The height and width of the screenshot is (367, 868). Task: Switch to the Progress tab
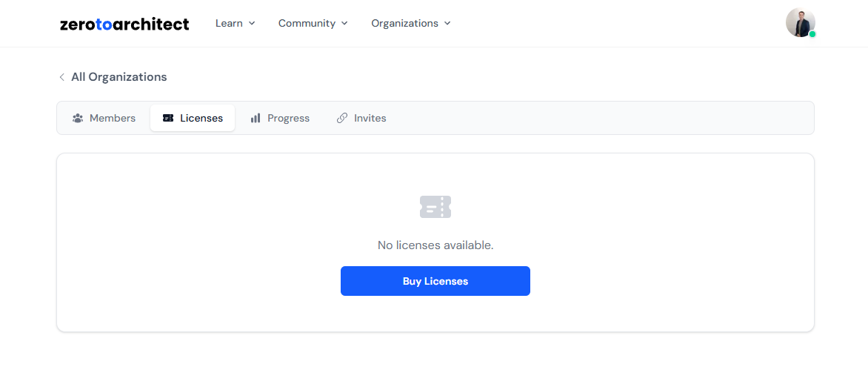click(x=280, y=118)
